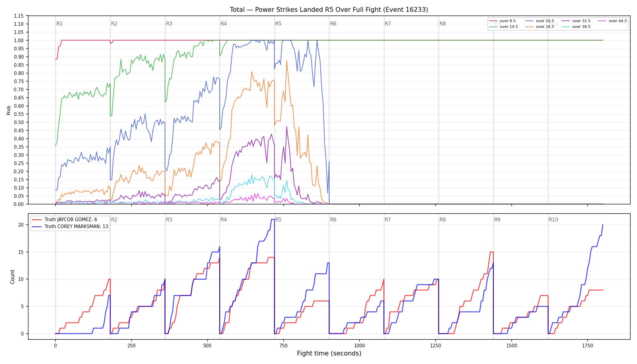Click the 0.25 tick on Prob axis
The image size is (637, 364).
point(19,163)
